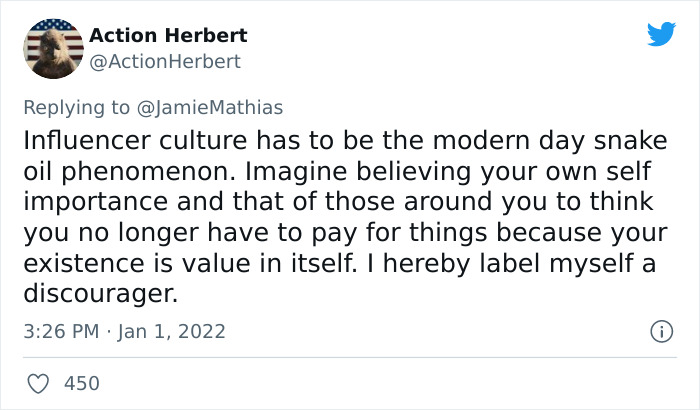Click the display name Action Herbert
The image size is (700, 410).
(x=168, y=36)
